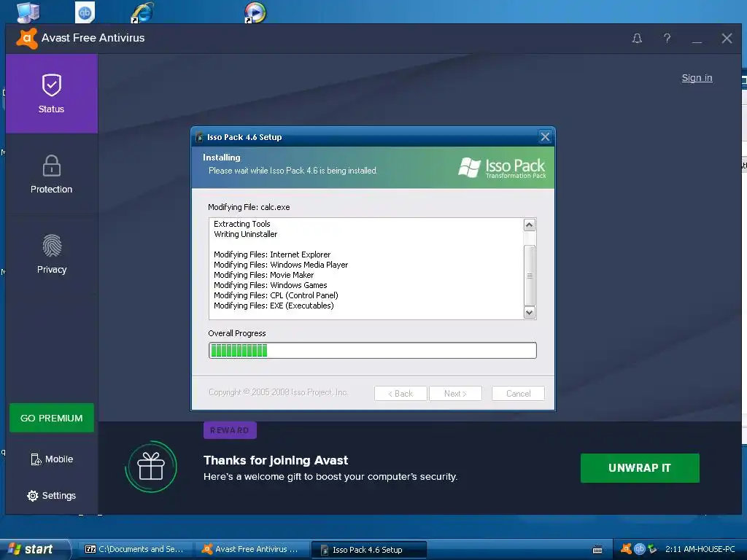Click the GO PREMIUM button
747x560 pixels.
(x=52, y=418)
